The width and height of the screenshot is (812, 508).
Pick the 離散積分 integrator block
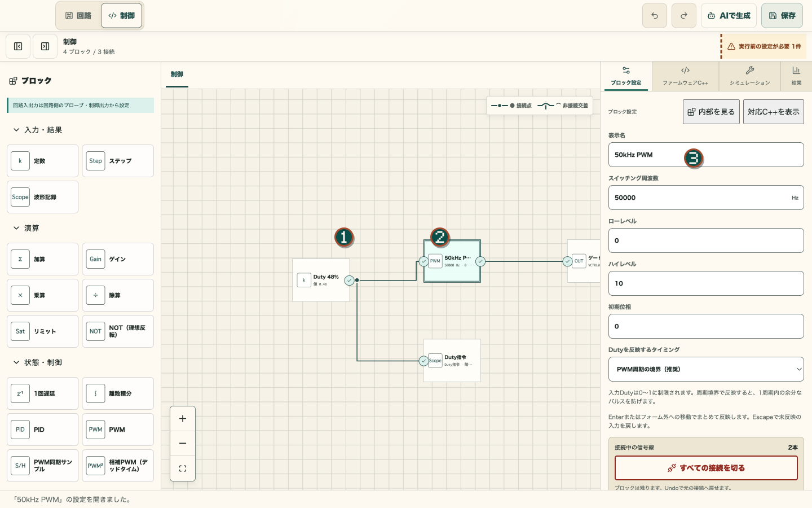[x=118, y=393]
